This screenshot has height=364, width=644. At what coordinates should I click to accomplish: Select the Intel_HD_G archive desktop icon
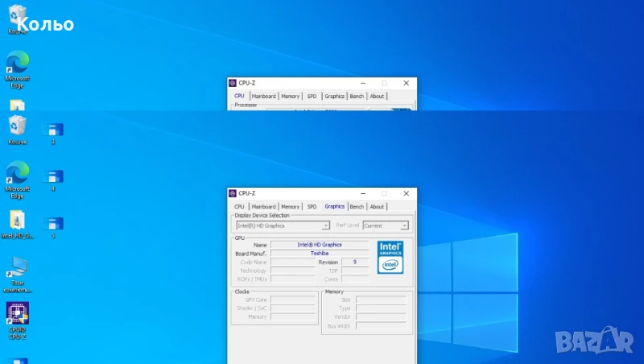[17, 221]
